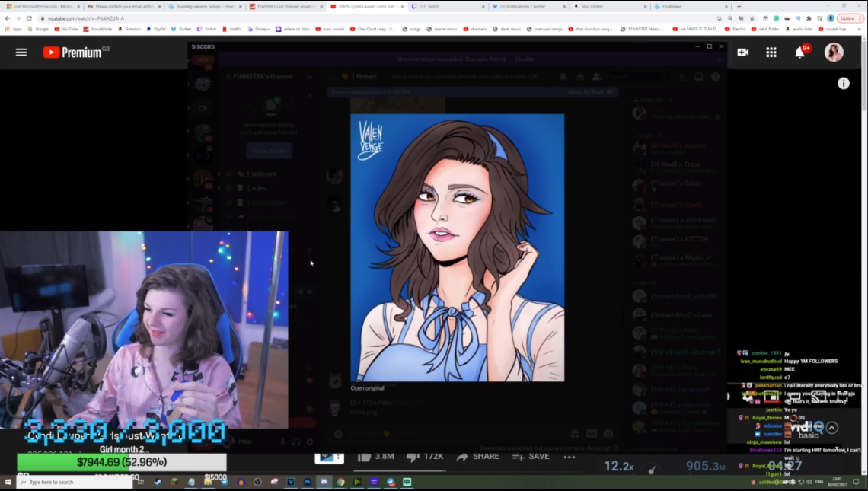868x491 pixels.
Task: Open Steam from the taskbar
Action: [158, 482]
